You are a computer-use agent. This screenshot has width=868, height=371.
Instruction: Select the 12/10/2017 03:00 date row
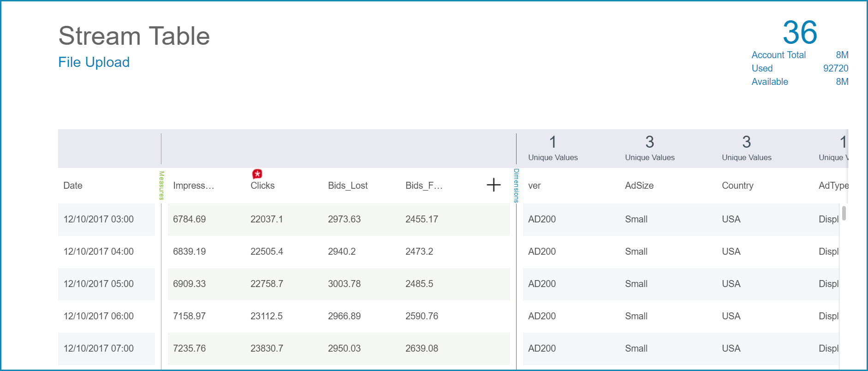99,219
